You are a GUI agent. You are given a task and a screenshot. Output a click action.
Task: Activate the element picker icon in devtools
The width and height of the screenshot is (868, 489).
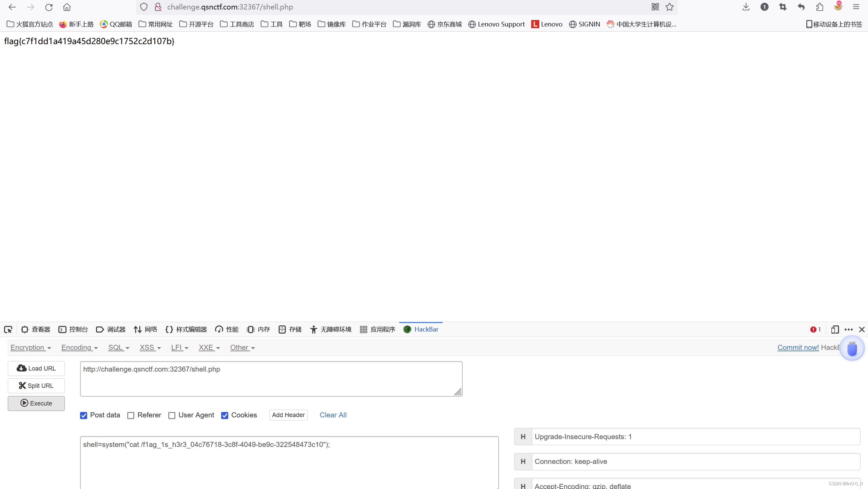click(x=8, y=330)
